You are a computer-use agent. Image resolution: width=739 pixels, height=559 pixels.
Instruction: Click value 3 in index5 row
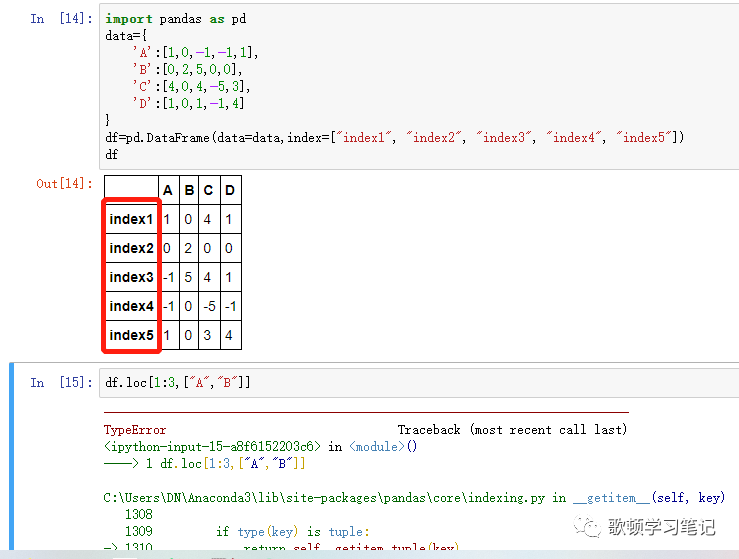pyautogui.click(x=207, y=335)
